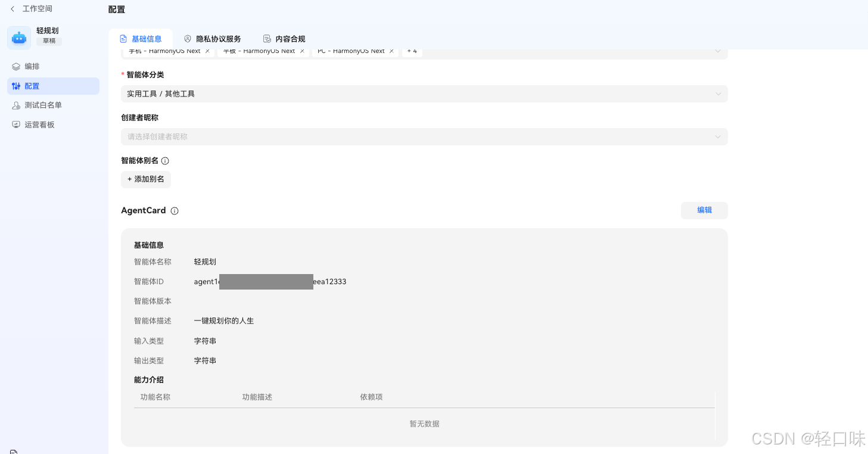Click 编辑 button for AgentCard
Viewport: 868px width, 454px height.
(704, 210)
